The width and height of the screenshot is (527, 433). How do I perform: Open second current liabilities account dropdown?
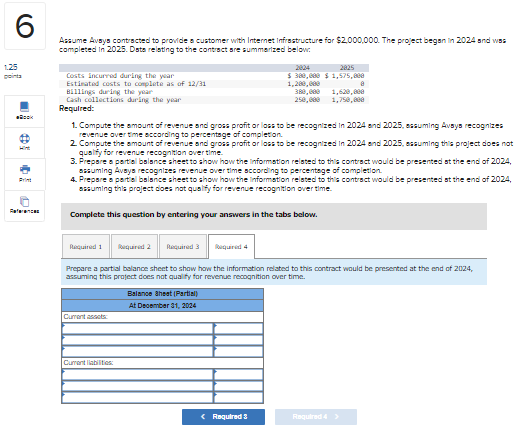[x=137, y=386]
